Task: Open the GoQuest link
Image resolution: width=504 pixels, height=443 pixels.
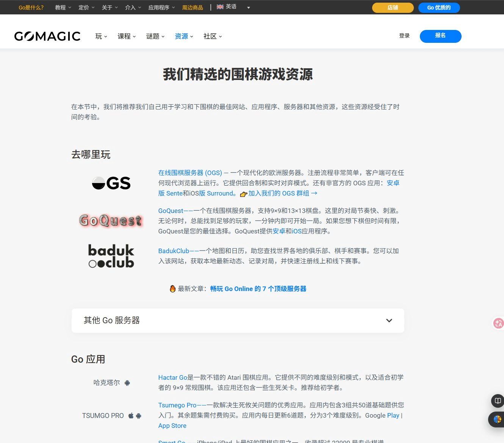Action: point(171,211)
